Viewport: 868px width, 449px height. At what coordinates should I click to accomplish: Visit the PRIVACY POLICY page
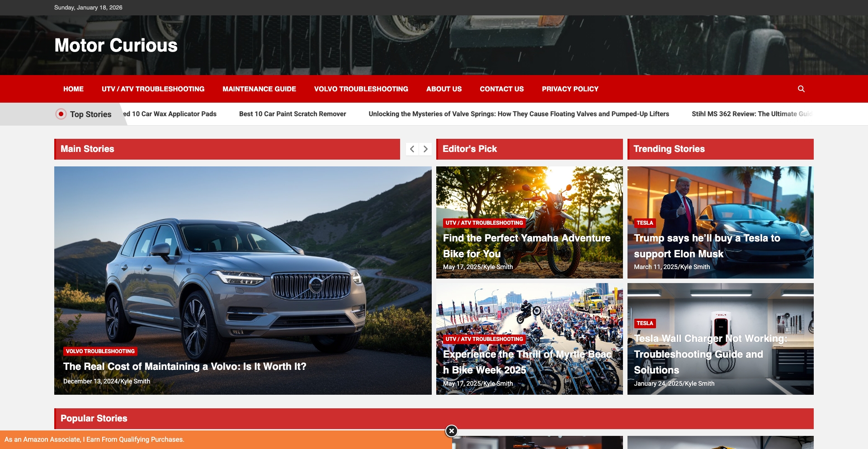pyautogui.click(x=570, y=89)
